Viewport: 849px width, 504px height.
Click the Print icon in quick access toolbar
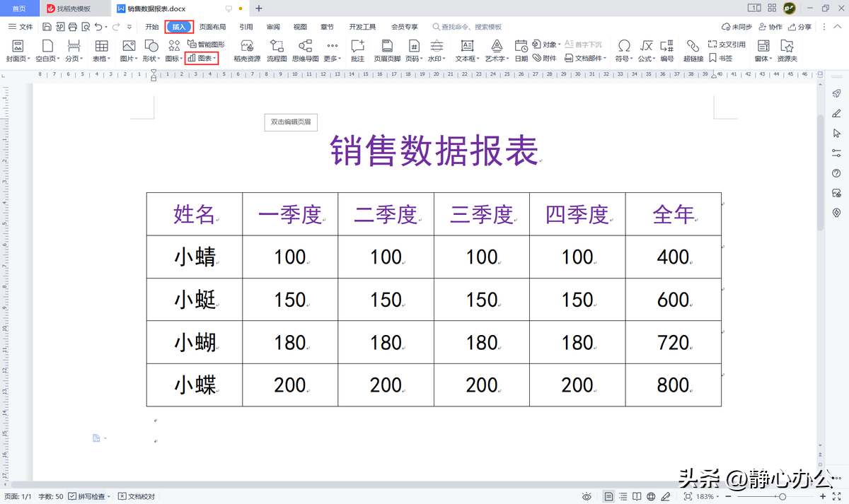pos(71,27)
